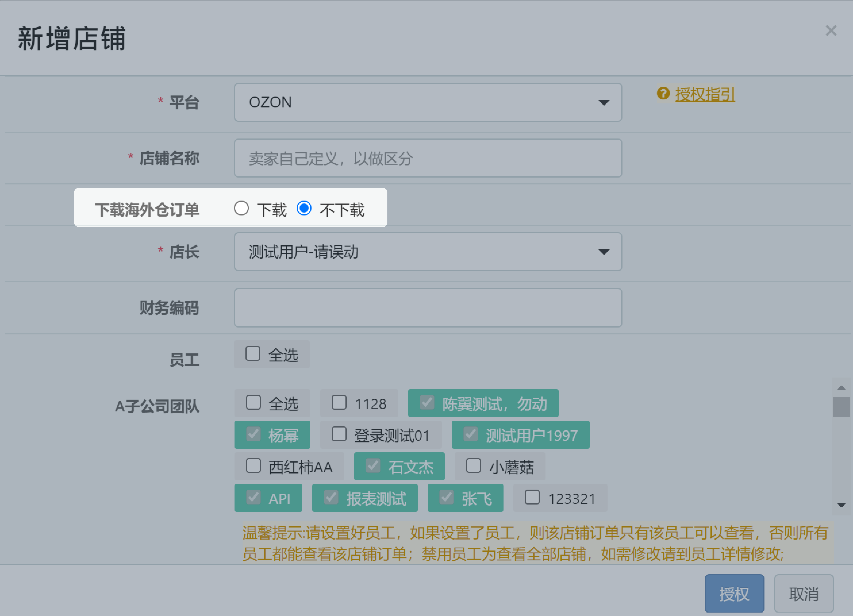Viewport: 853px width, 616px height.
Task: Click the A子公司团队 label
Action: coord(157,406)
